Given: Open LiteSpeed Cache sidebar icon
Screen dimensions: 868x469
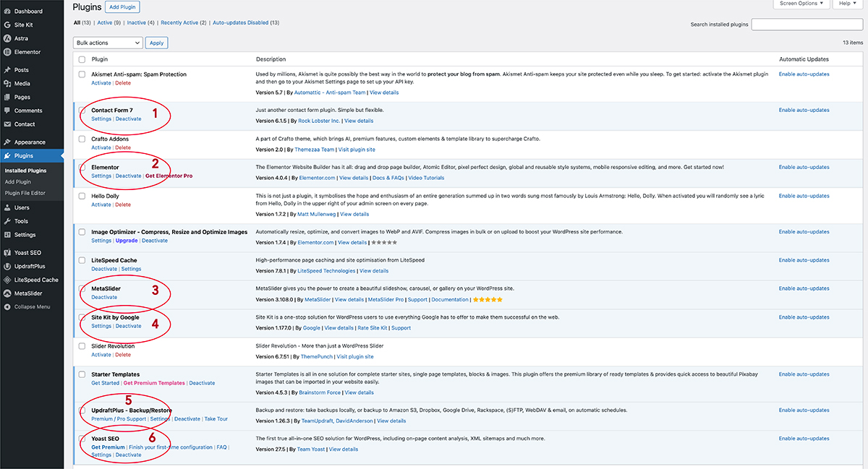Looking at the screenshot, I should click(7, 280).
